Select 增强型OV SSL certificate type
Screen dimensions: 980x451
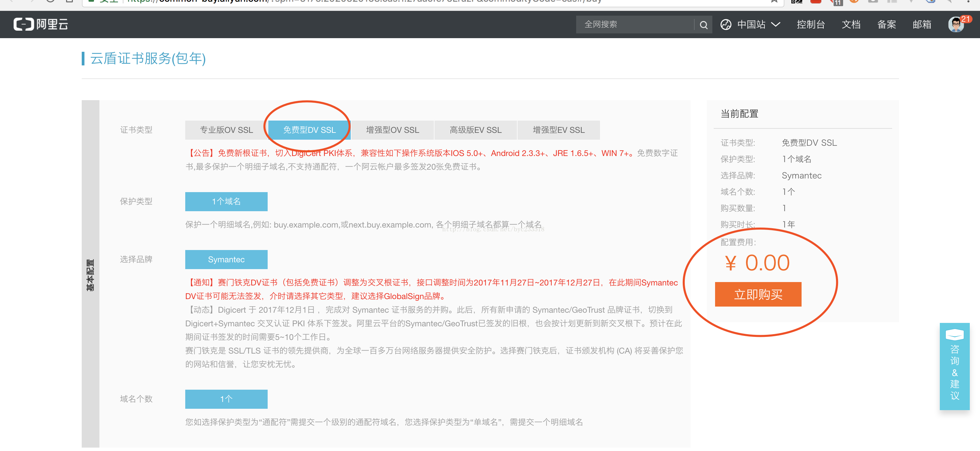(392, 130)
